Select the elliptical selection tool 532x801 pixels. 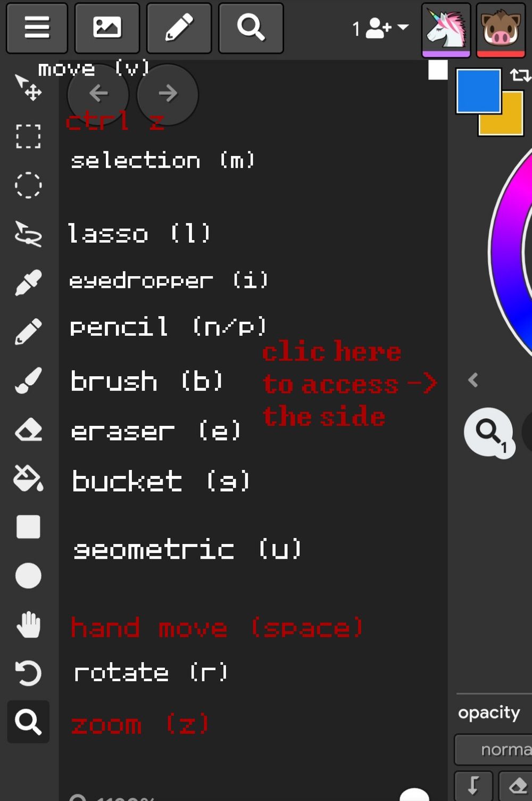coord(28,185)
